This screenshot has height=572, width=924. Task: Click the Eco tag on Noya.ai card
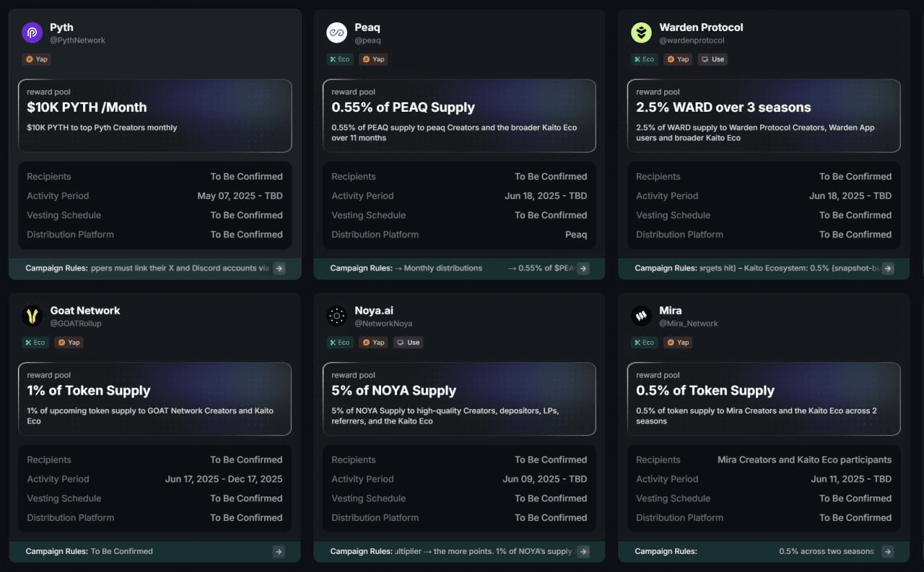340,343
